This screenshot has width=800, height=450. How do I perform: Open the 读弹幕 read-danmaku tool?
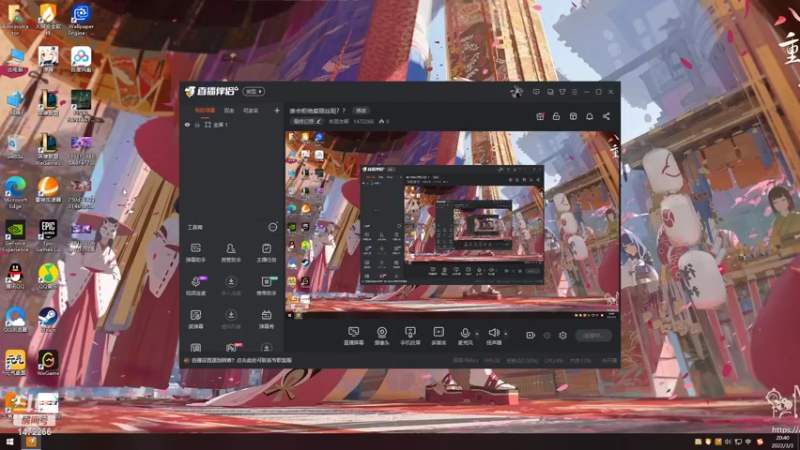point(195,319)
